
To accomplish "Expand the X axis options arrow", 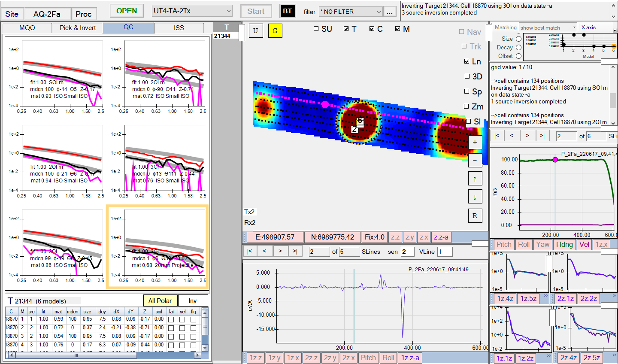I will 615,31.
